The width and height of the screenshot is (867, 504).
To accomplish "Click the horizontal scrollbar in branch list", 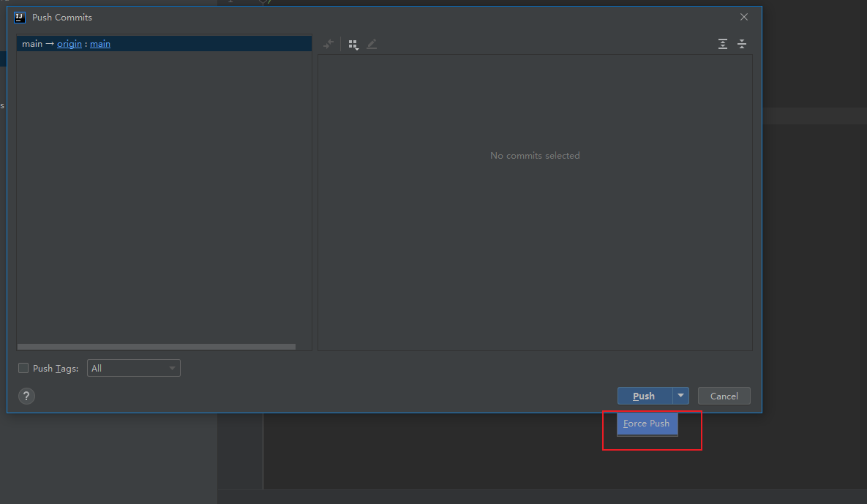I will pyautogui.click(x=157, y=347).
